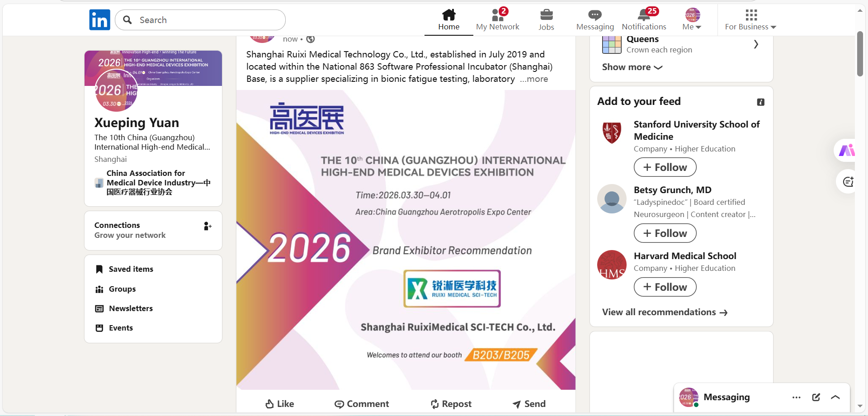Like the Ruixi Medical post
This screenshot has width=868, height=416.
(x=279, y=404)
